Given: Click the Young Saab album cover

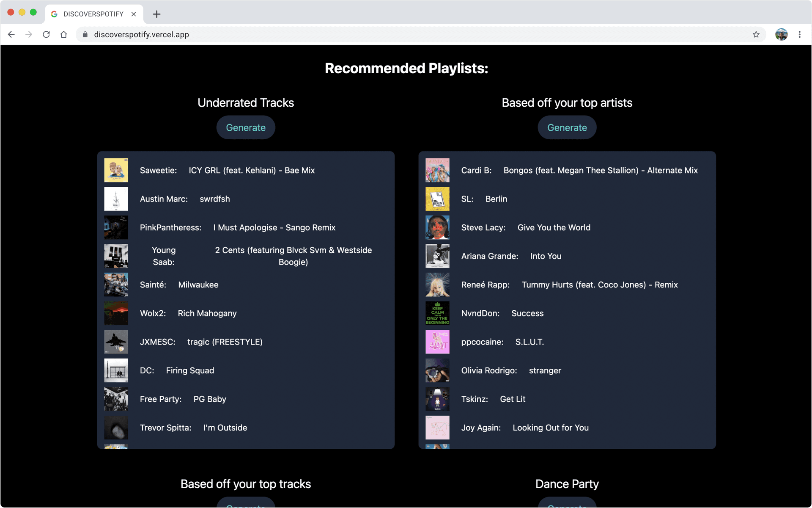Looking at the screenshot, I should pos(116,256).
